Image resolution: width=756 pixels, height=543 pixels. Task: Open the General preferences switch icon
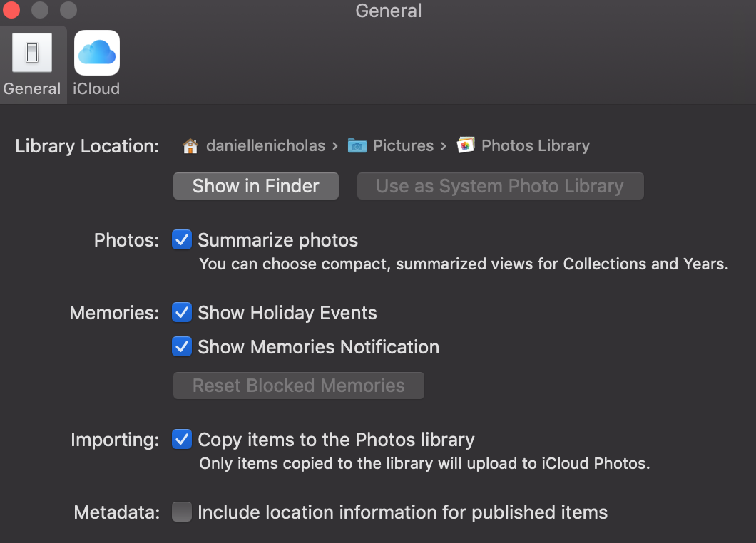coord(32,53)
